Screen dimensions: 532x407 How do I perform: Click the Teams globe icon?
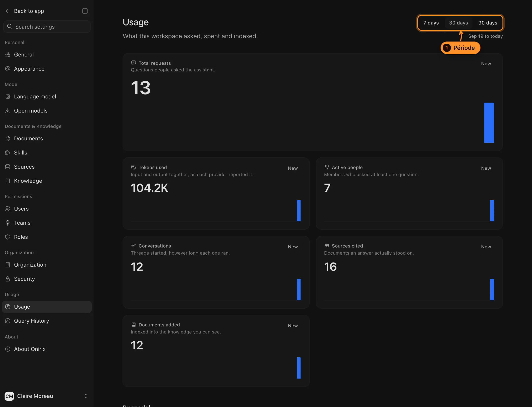pos(8,223)
